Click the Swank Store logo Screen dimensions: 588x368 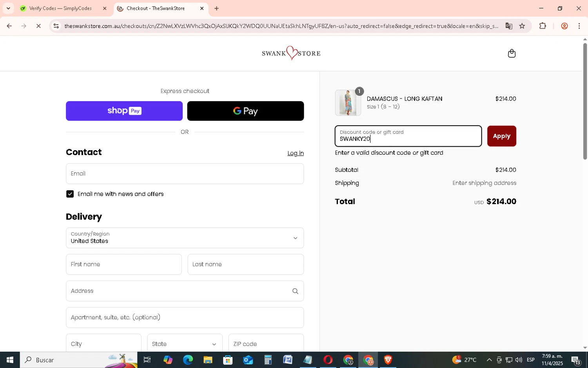pyautogui.click(x=291, y=53)
